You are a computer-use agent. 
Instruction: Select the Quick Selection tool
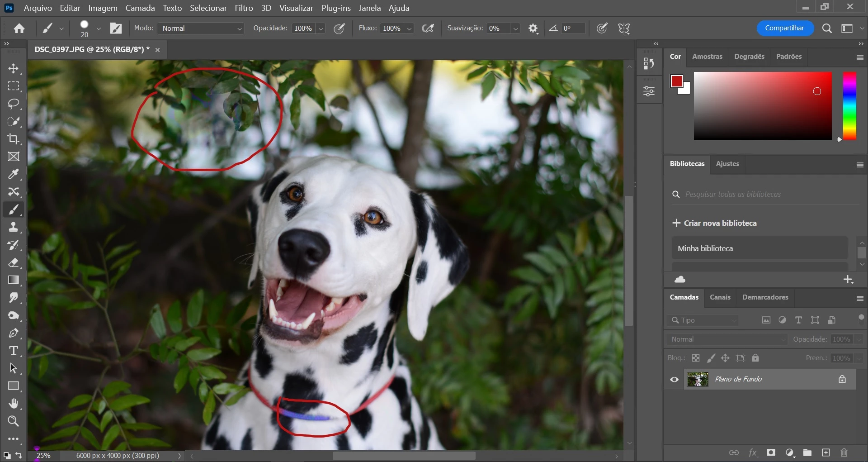click(14, 121)
